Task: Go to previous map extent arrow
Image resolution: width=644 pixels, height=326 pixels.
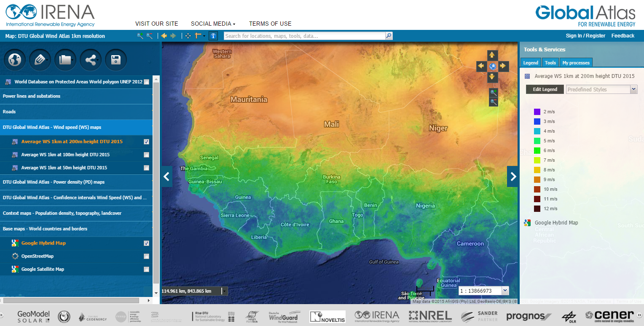Action: [164, 36]
